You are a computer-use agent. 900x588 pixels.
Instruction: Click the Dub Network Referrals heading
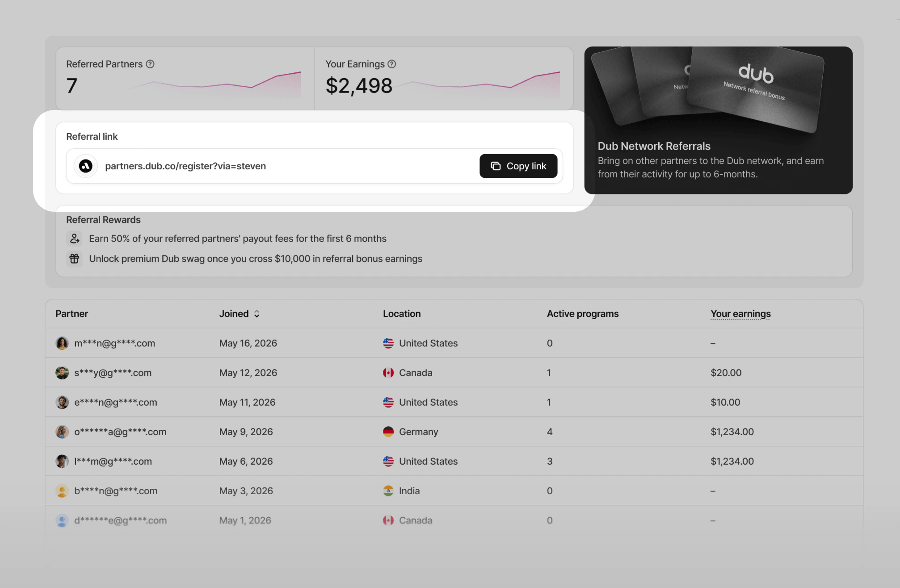(654, 146)
